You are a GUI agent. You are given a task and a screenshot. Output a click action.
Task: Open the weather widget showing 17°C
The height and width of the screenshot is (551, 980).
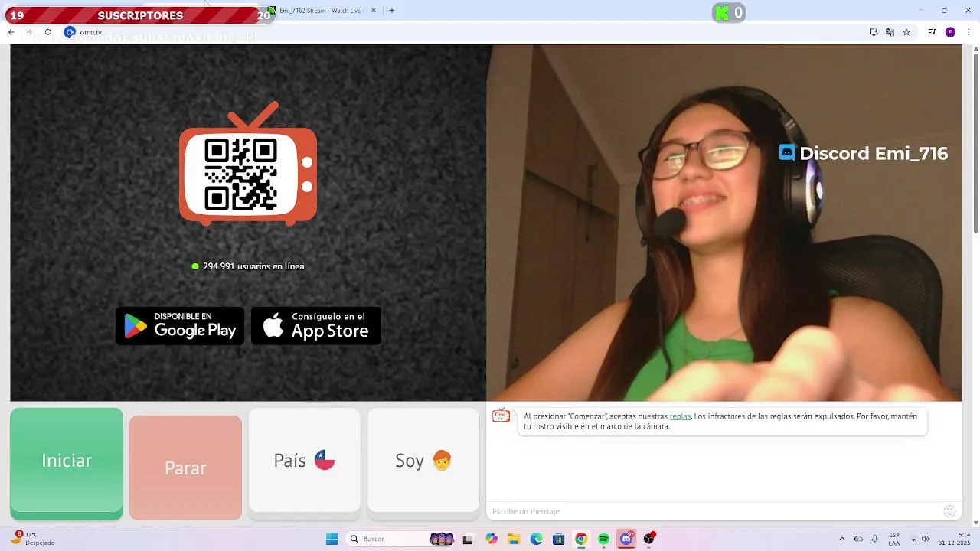coord(32,539)
